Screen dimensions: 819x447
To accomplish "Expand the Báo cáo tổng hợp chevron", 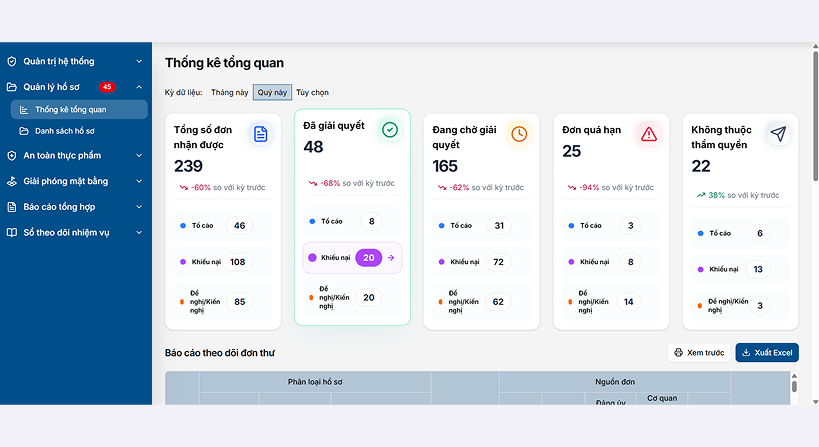I will coord(139,207).
